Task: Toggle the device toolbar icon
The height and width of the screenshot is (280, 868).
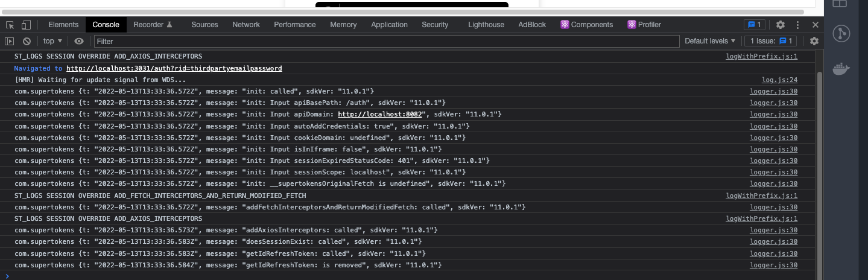Action: click(x=26, y=25)
